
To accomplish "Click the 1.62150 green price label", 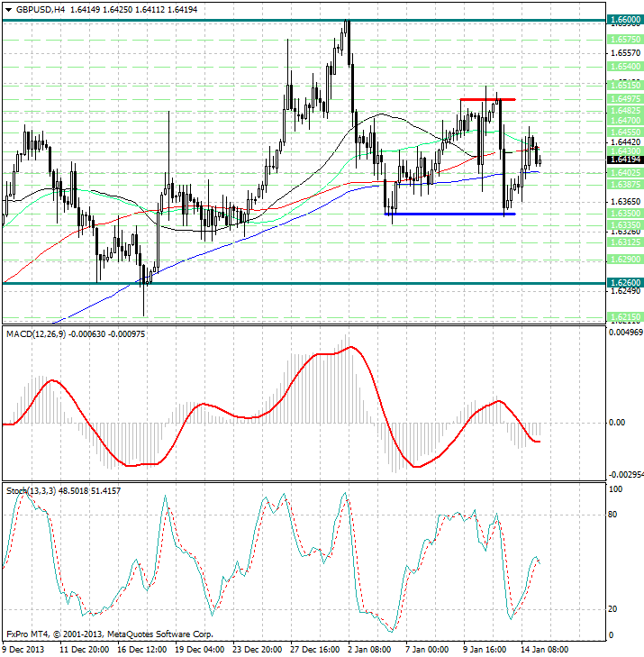I will (625, 317).
